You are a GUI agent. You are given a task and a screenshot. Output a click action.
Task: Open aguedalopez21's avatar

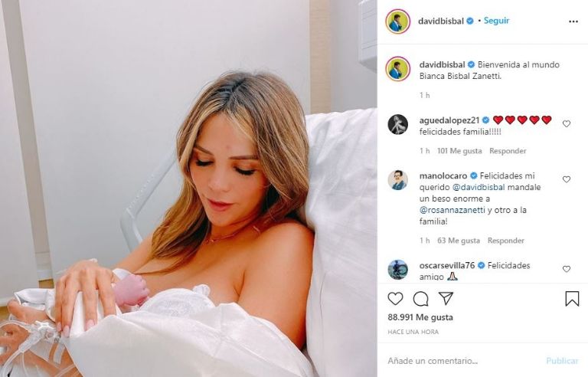click(x=398, y=124)
